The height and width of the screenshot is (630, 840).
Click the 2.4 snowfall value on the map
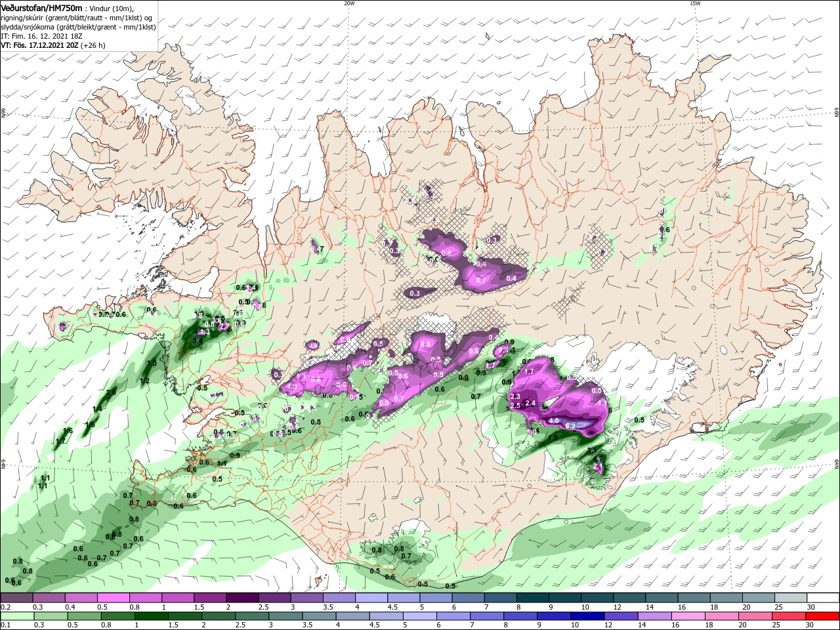(531, 403)
